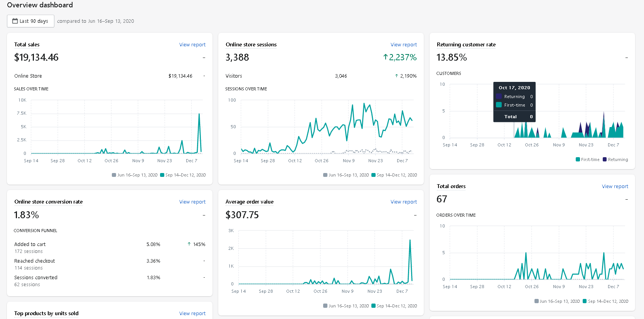This screenshot has width=644, height=319.
Task: Click teal Sep 14–Dec 12 swatch in Total orders legend
Action: 585,301
